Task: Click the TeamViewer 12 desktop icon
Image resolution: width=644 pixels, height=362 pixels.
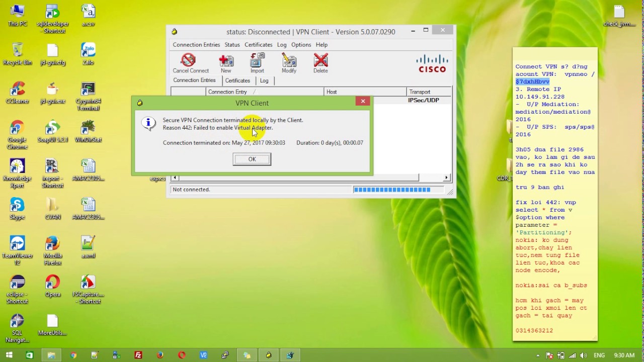Action: [17, 250]
